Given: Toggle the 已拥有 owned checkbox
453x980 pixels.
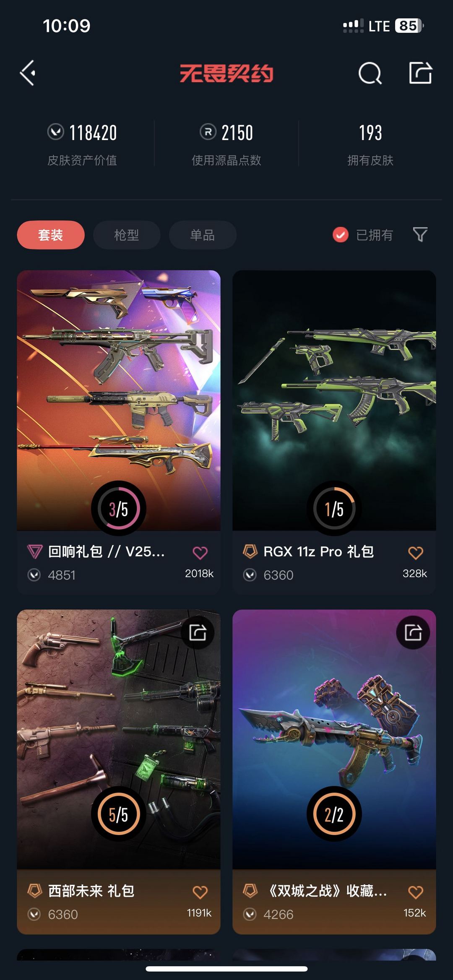Looking at the screenshot, I should 341,235.
